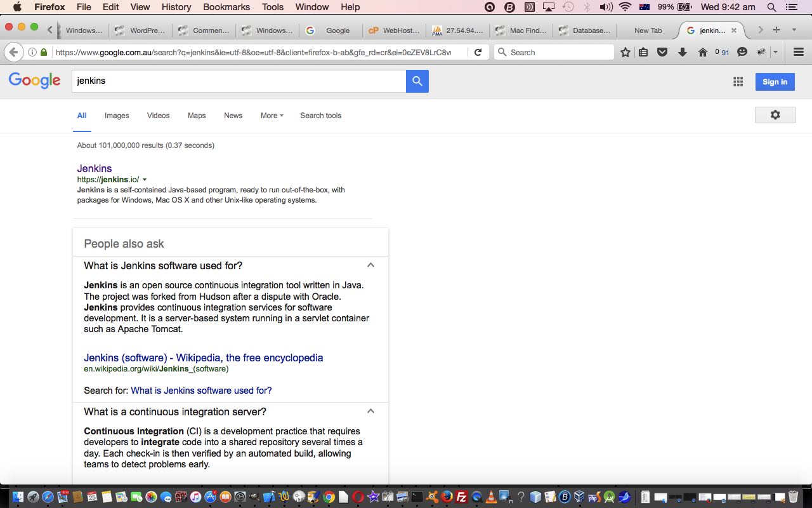812x508 pixels.
Task: Switch to the Mac Find tab
Action: click(521, 30)
